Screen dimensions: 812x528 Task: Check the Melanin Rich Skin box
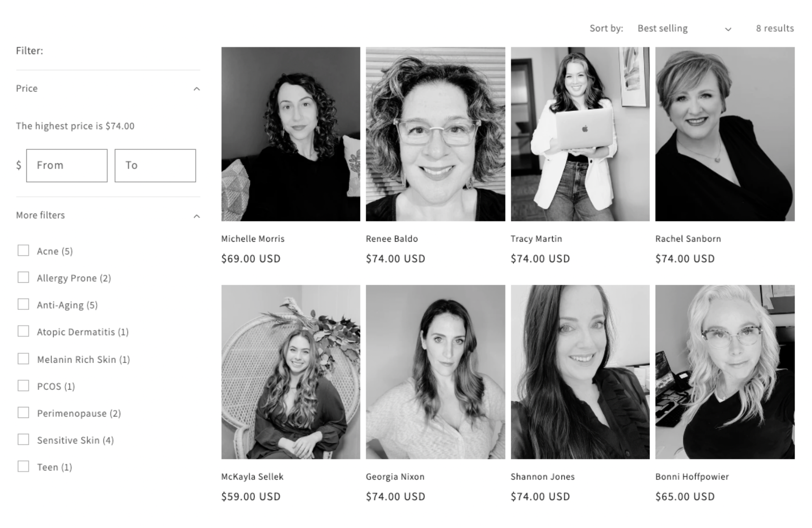point(23,359)
